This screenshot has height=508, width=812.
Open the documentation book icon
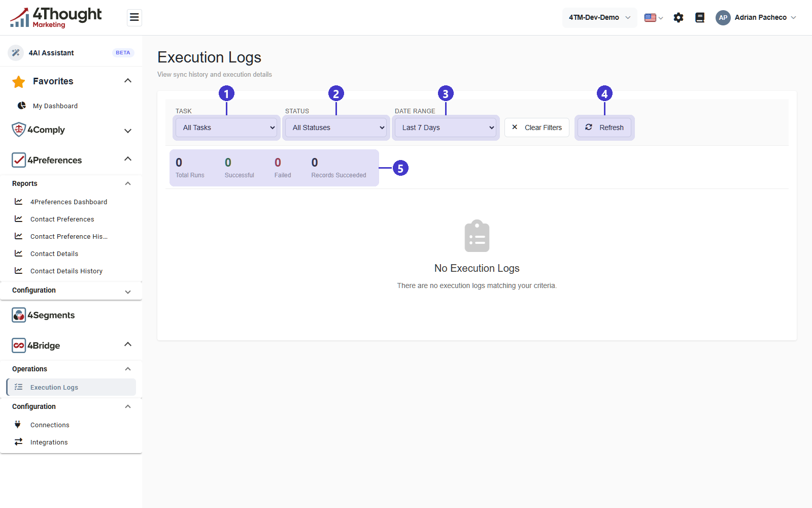pyautogui.click(x=700, y=18)
